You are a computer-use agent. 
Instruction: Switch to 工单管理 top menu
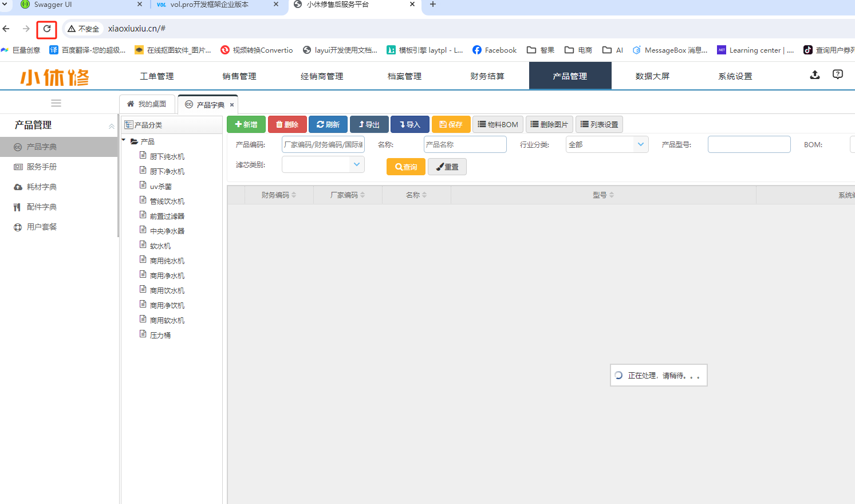(x=157, y=76)
